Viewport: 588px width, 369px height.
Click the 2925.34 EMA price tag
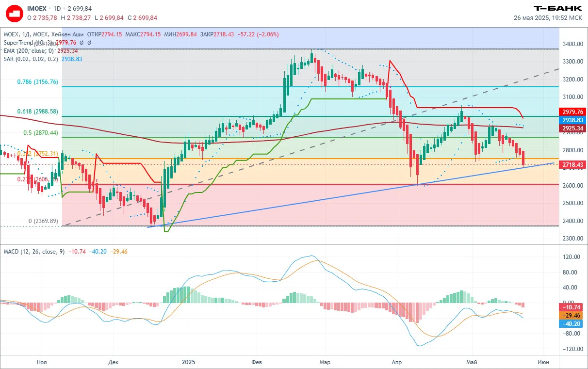pos(573,128)
